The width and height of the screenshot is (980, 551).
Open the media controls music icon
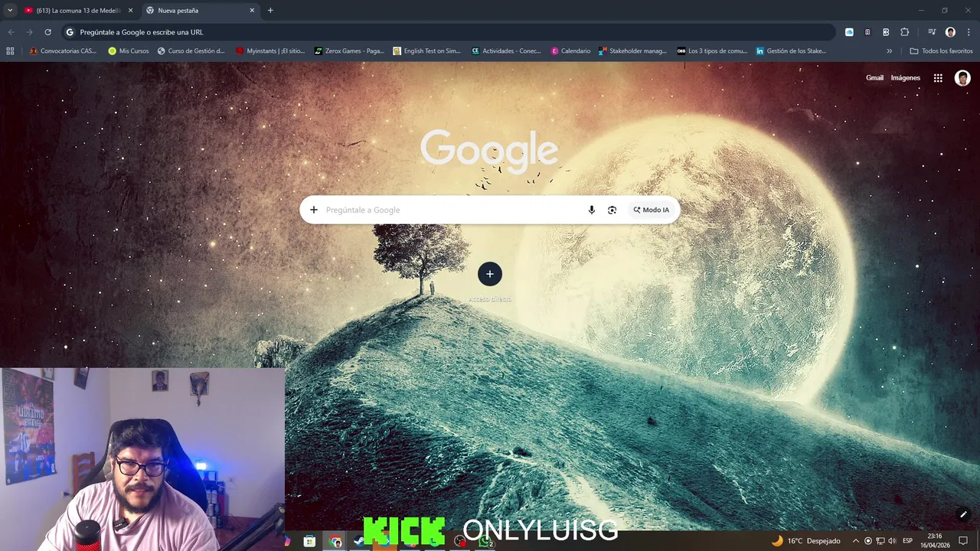(x=932, y=32)
